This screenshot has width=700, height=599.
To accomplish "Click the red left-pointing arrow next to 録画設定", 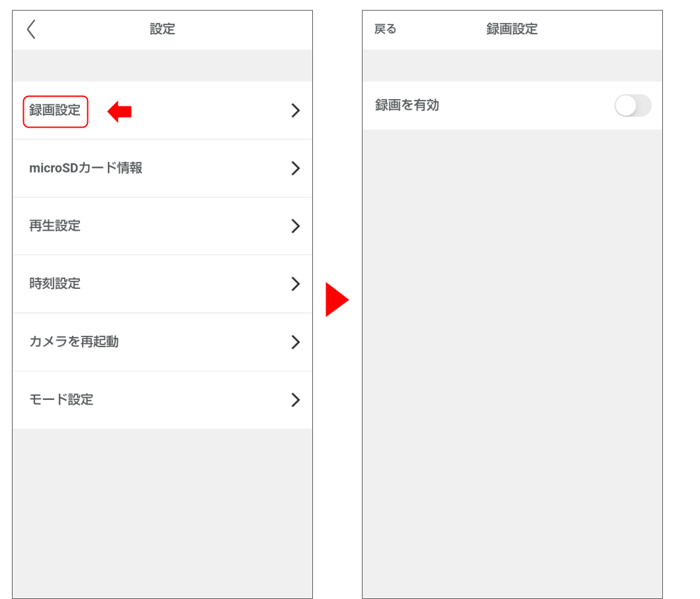I will 120,112.
